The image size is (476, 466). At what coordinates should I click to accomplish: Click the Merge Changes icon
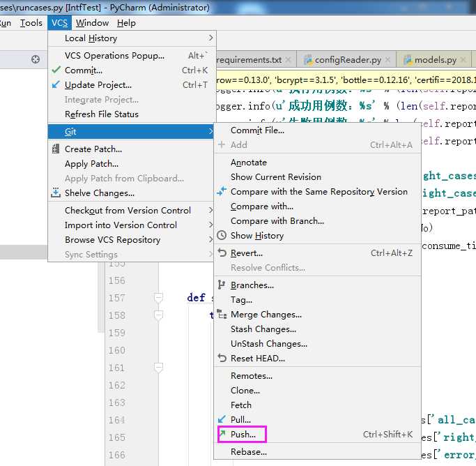click(222, 314)
